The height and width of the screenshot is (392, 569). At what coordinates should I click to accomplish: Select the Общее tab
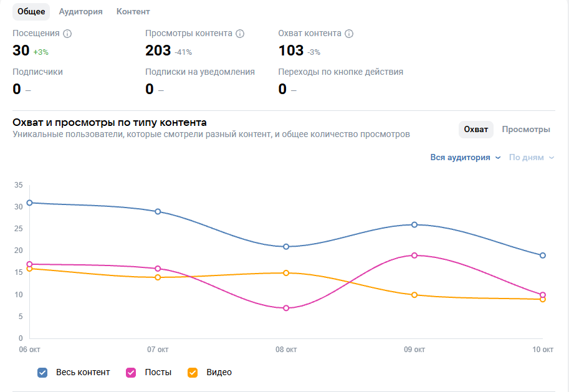click(31, 12)
